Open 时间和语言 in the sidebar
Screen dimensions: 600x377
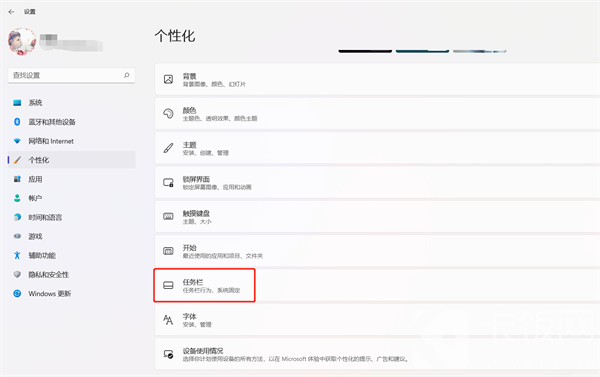coord(72,217)
